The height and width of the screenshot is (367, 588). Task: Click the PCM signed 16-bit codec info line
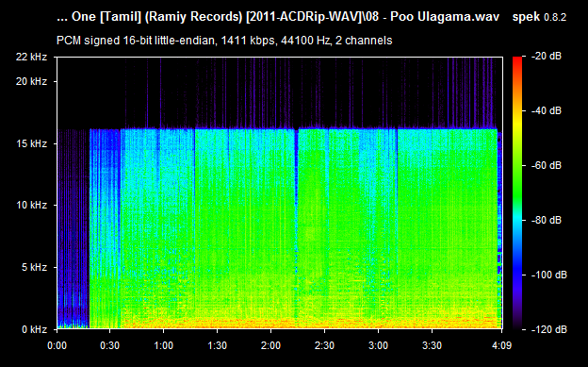[224, 41]
